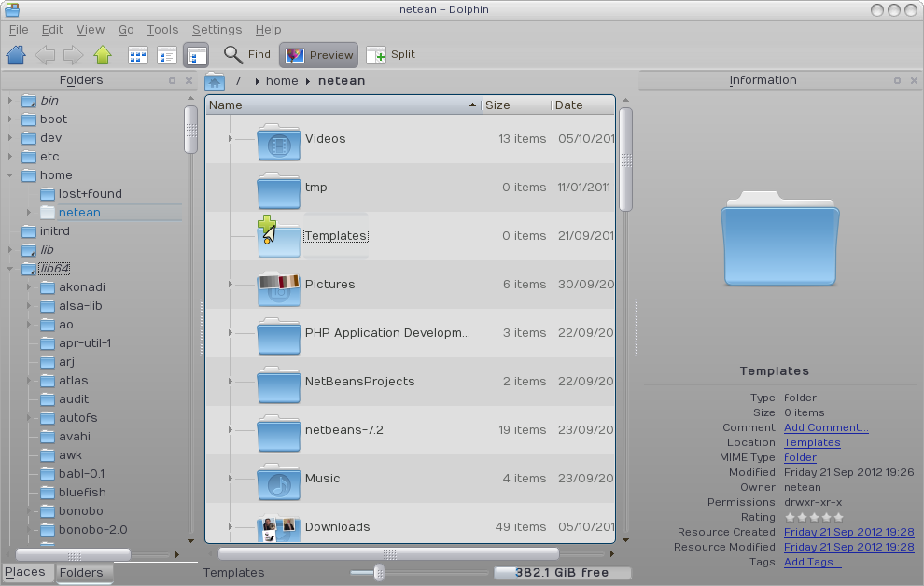
Task: Close the Information panel
Action: pyautogui.click(x=914, y=80)
